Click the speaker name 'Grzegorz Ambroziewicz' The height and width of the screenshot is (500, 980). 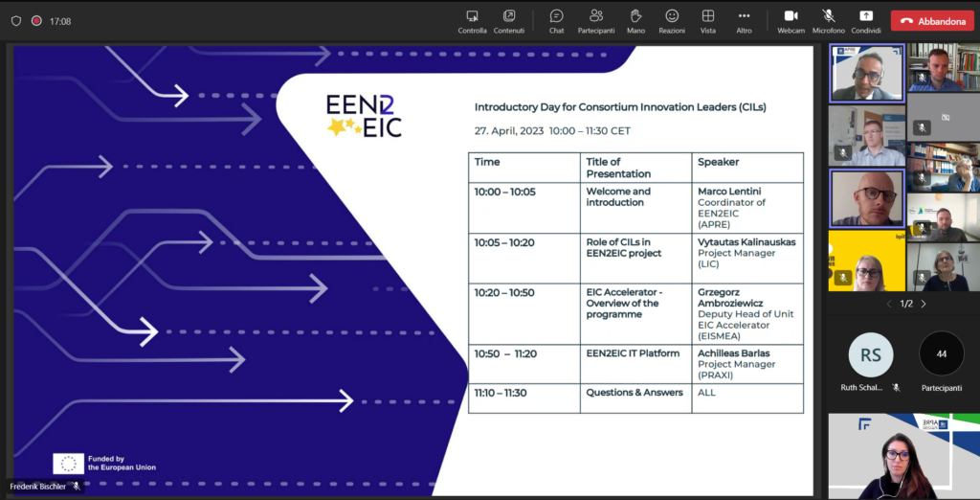(730, 297)
